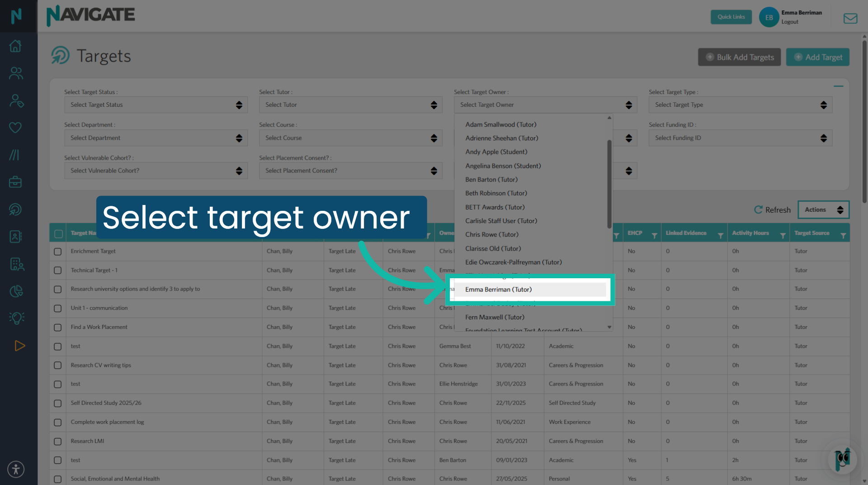This screenshot has height=485, width=868.
Task: Click the EB user avatar
Action: 769,17
